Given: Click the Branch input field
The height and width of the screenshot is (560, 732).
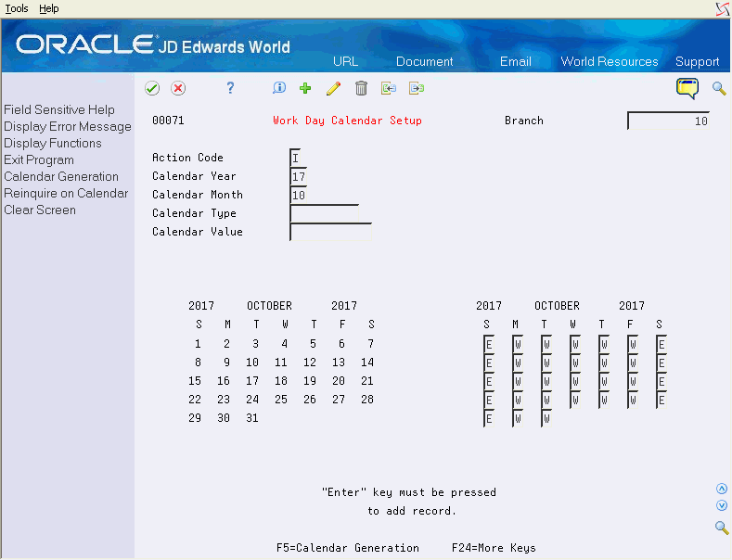Looking at the screenshot, I should click(669, 121).
